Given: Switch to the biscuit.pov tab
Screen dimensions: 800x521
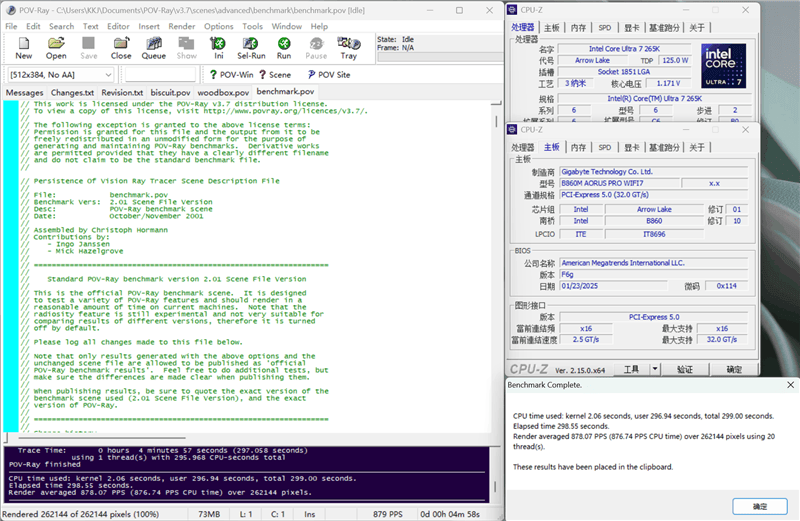Looking at the screenshot, I should [x=170, y=92].
